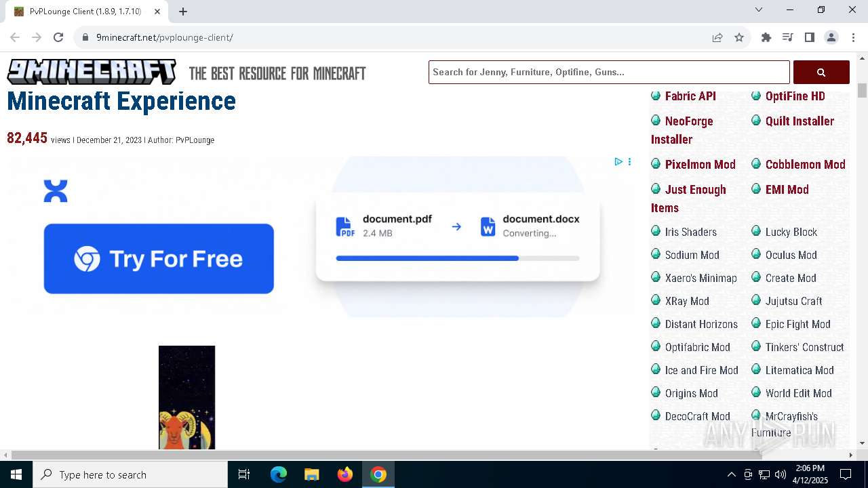Open the Create Mod link

791,278
